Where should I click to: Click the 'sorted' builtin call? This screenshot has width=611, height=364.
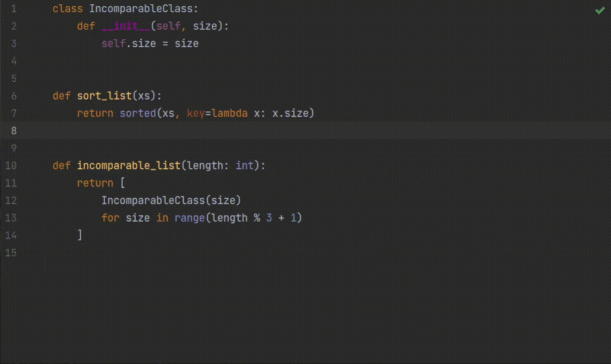coord(138,113)
